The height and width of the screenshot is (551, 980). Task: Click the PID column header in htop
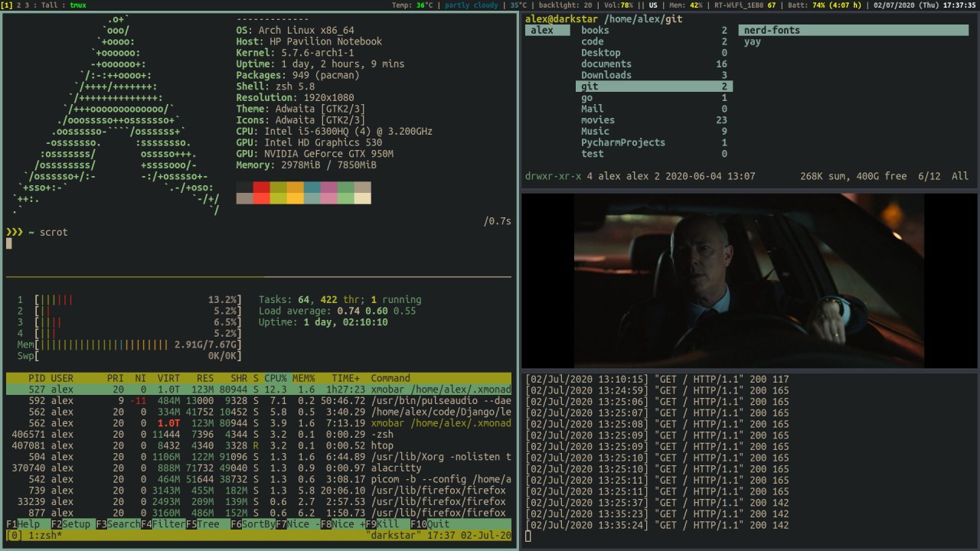(x=37, y=378)
